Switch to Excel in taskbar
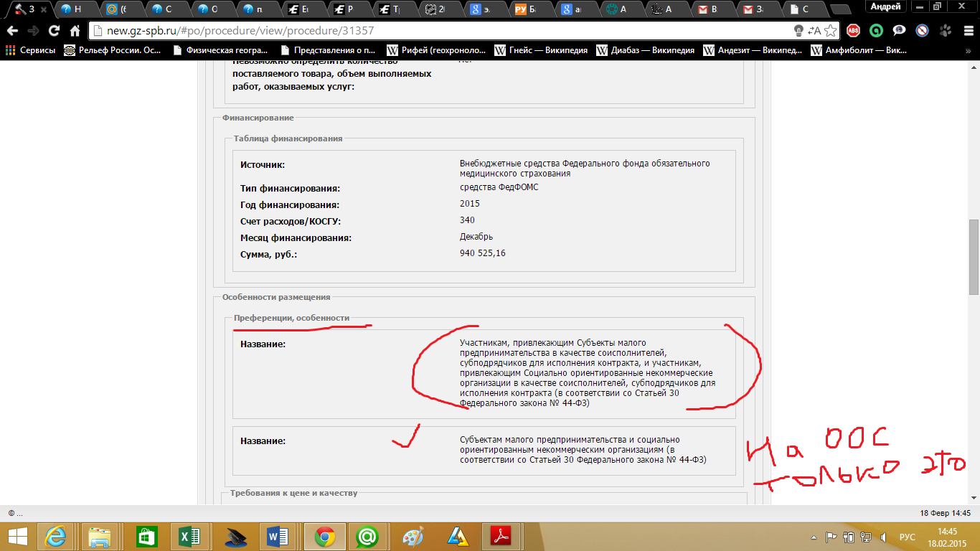This screenshot has height=551, width=980. tap(189, 536)
